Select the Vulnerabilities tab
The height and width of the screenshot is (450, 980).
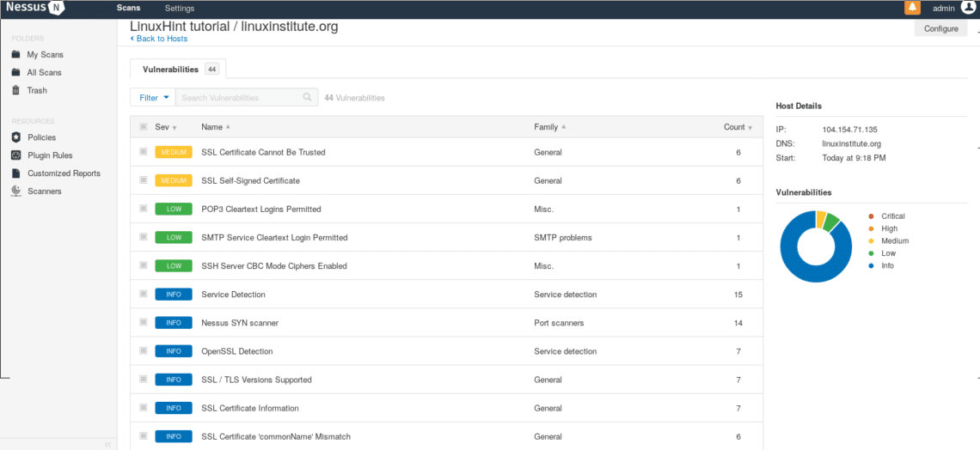pyautogui.click(x=178, y=70)
